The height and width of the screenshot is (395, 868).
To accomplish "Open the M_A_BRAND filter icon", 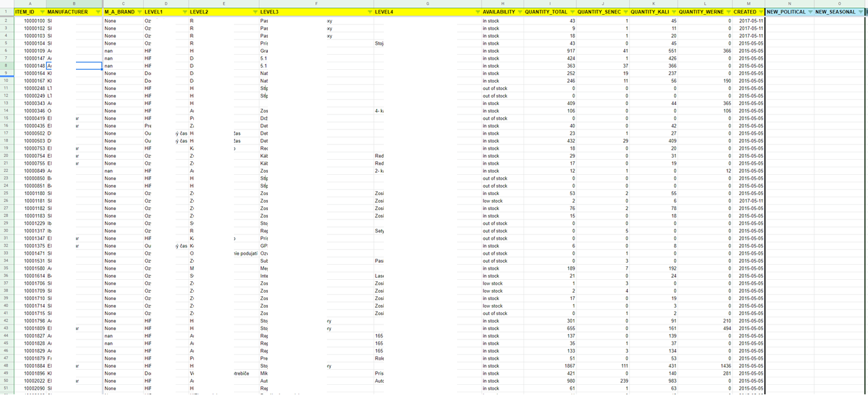I will pyautogui.click(x=140, y=12).
